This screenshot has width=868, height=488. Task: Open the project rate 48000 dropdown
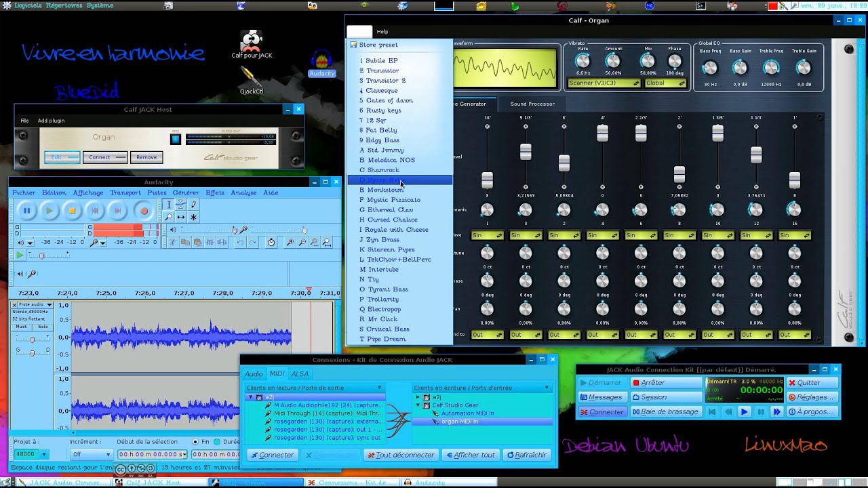pyautogui.click(x=31, y=454)
